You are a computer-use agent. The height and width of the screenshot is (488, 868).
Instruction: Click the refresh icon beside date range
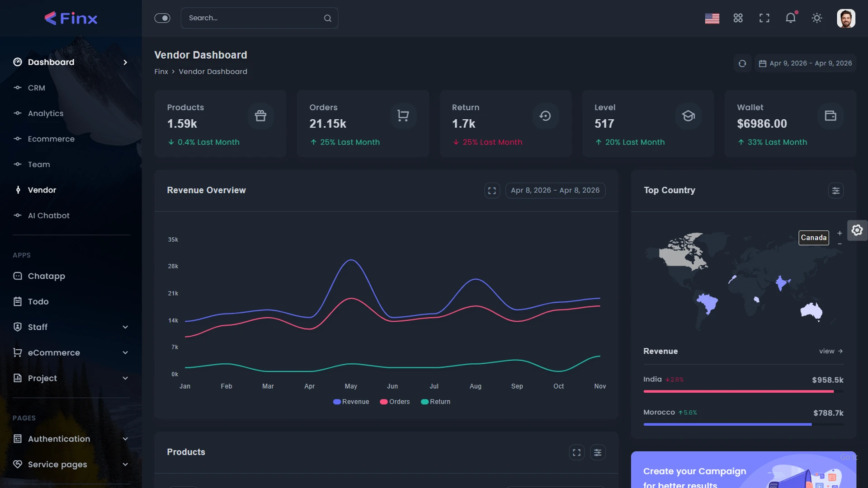[x=742, y=63]
